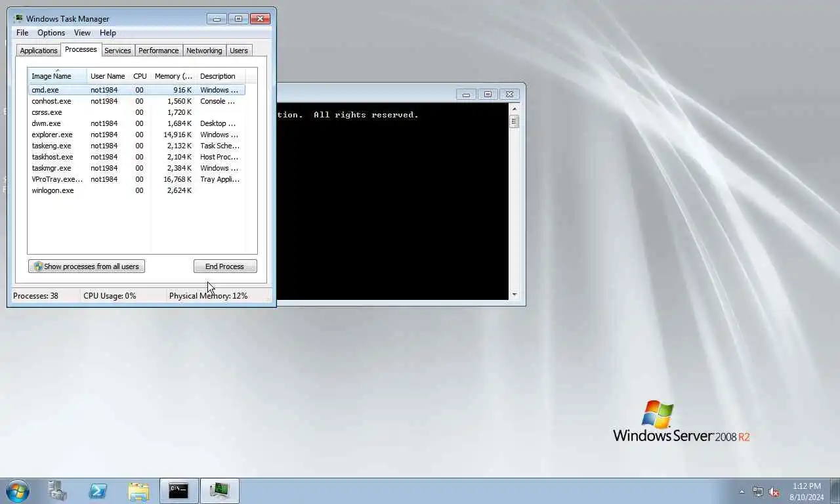Screen dimensions: 840x504
Task: Select the Processes tab
Action: click(81, 50)
